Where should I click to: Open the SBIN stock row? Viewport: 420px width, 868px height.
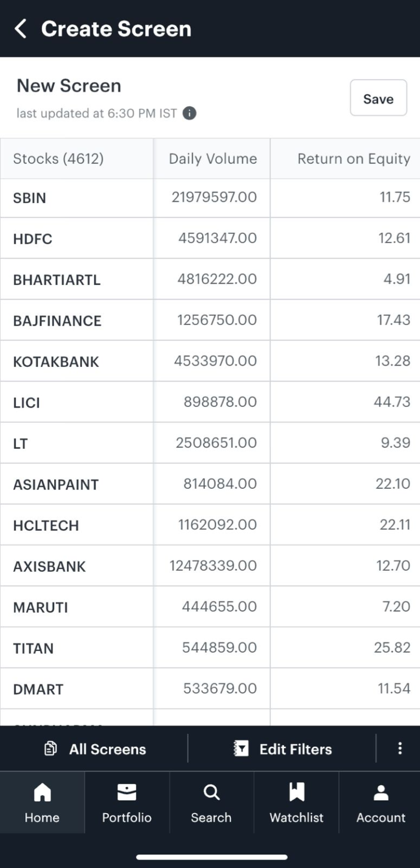pos(30,198)
